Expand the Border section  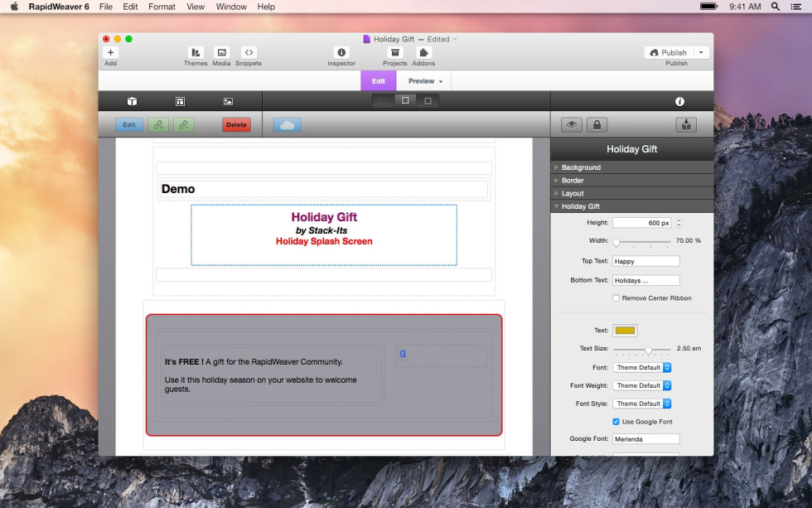tap(631, 180)
